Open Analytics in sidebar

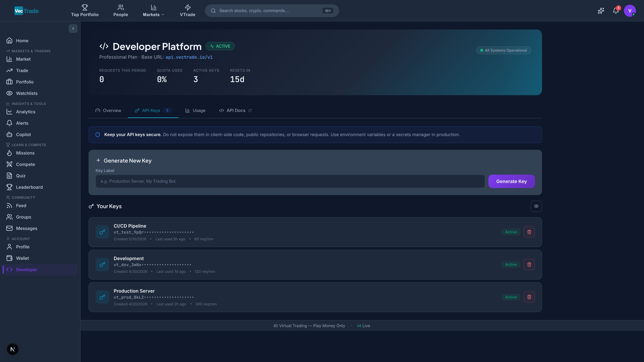click(x=40, y=112)
